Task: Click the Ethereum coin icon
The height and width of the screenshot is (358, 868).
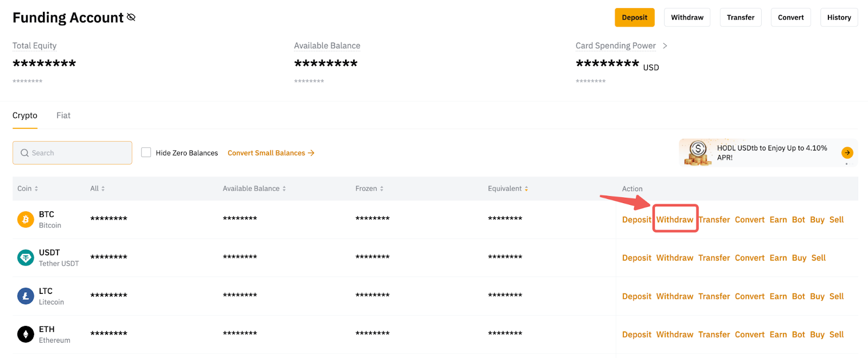Action: [x=25, y=334]
